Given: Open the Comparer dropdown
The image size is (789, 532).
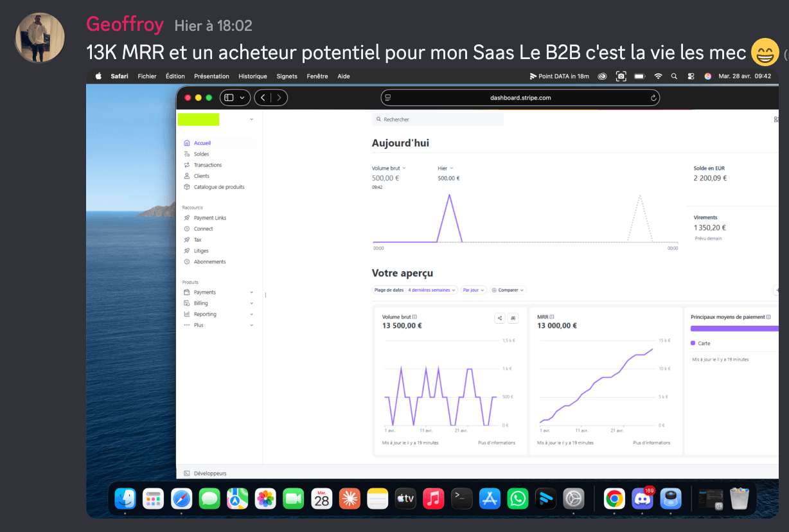Looking at the screenshot, I should click(508, 290).
